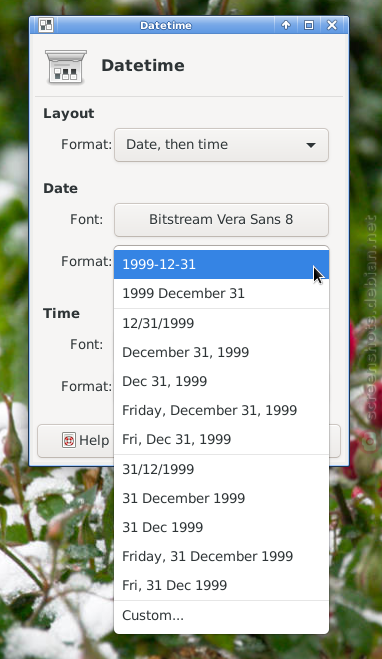Click the Datetime plugin calendar icon
This screenshot has width=382, height=659.
pyautogui.click(x=66, y=66)
